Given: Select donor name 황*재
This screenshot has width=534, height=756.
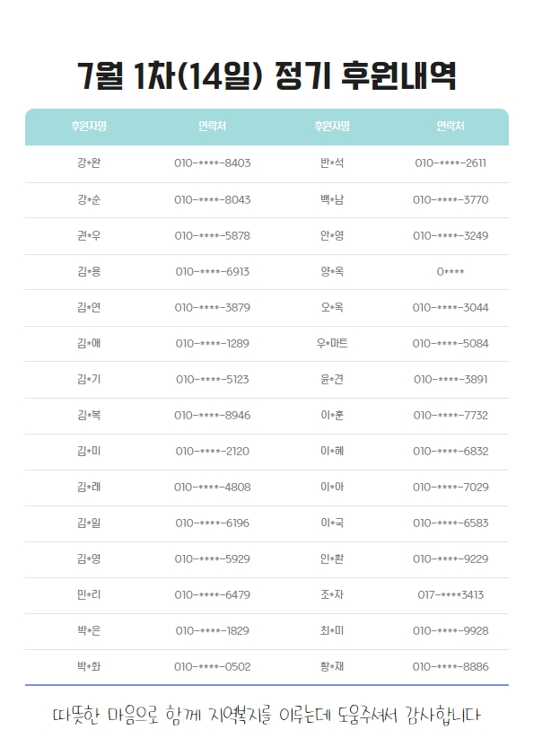Looking at the screenshot, I should [x=332, y=666].
